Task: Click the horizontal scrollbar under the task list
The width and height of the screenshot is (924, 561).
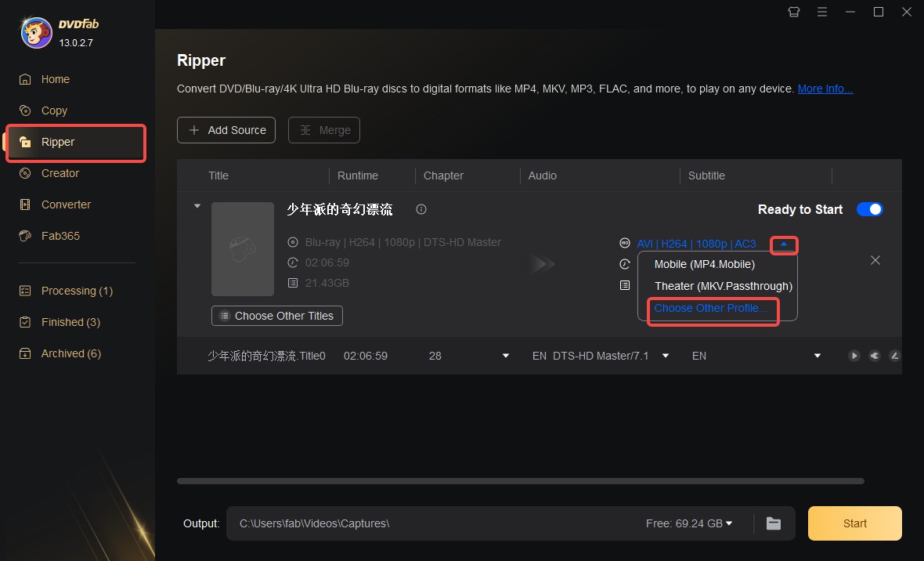Action: coord(520,481)
